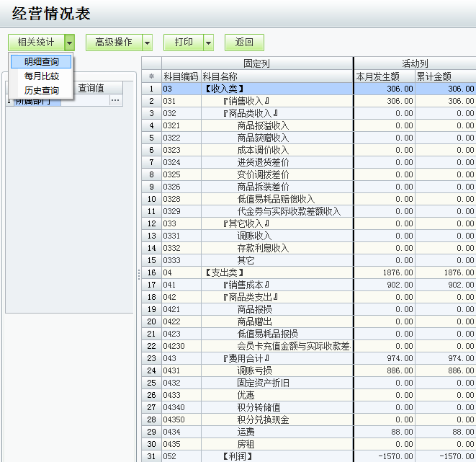Screen dimensions: 476x462
Task: Click row number 23 header
Action: click(151, 358)
